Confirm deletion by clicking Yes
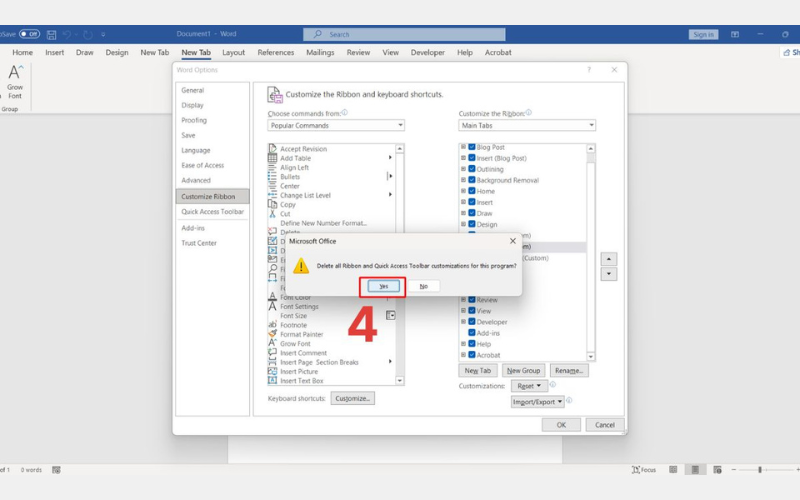The width and height of the screenshot is (800, 500). 383,286
